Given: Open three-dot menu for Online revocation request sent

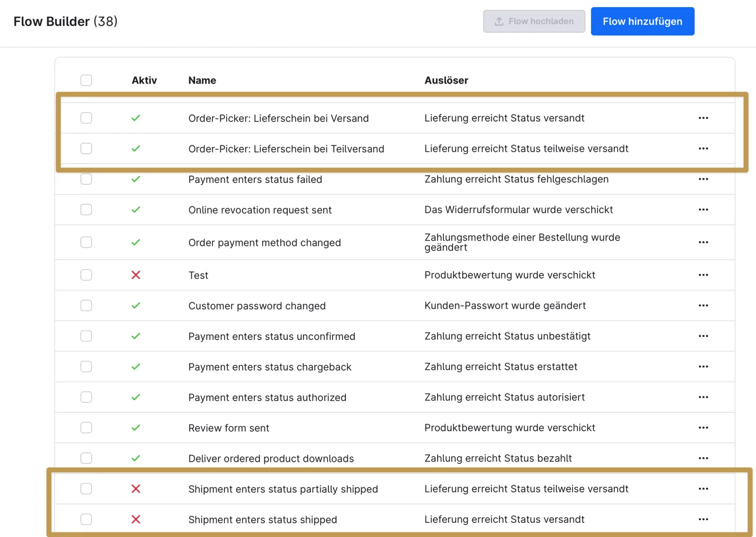Looking at the screenshot, I should (x=703, y=209).
